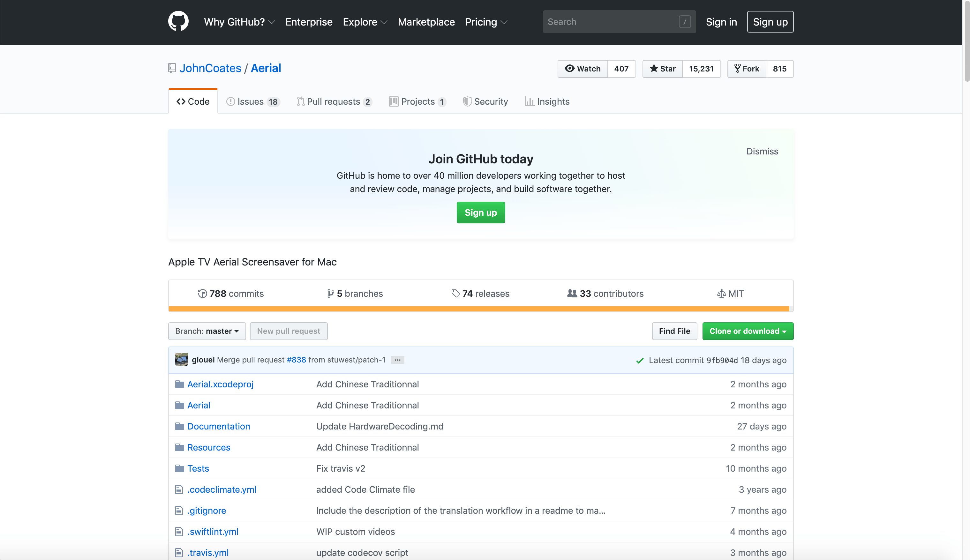
Task: Click the orange language breakdown bar
Action: click(479, 309)
